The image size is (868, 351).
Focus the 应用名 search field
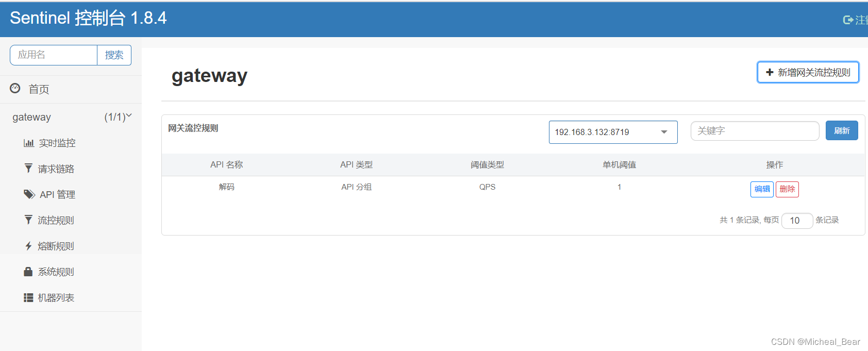(54, 55)
